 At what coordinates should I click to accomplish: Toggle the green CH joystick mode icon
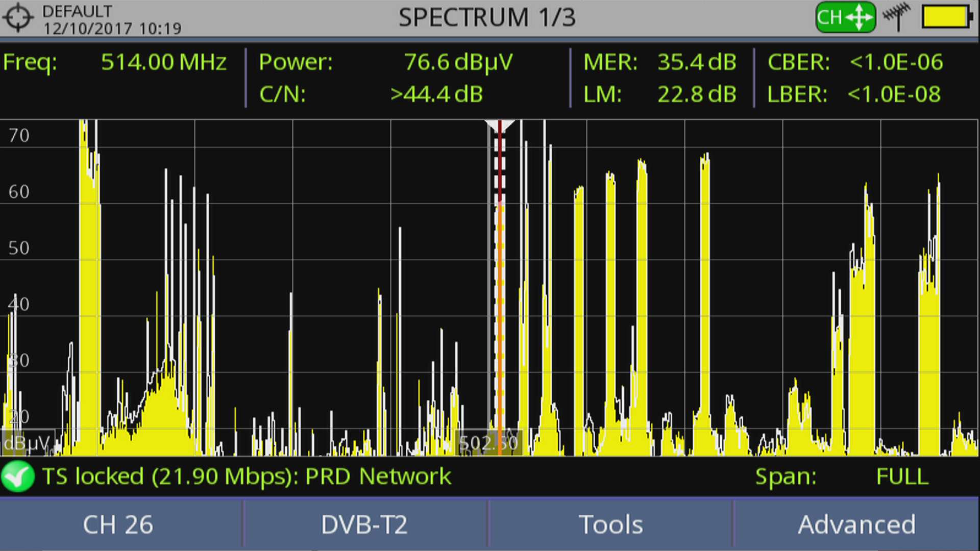point(845,18)
